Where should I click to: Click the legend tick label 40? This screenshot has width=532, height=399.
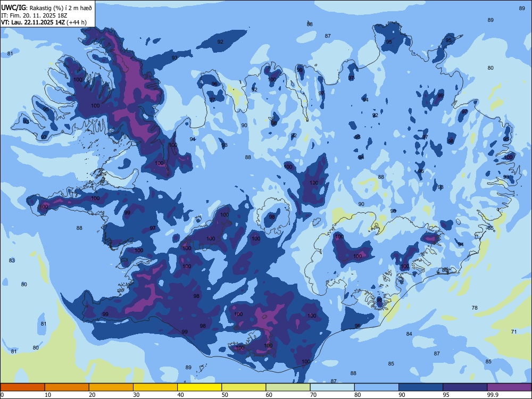[180, 395]
